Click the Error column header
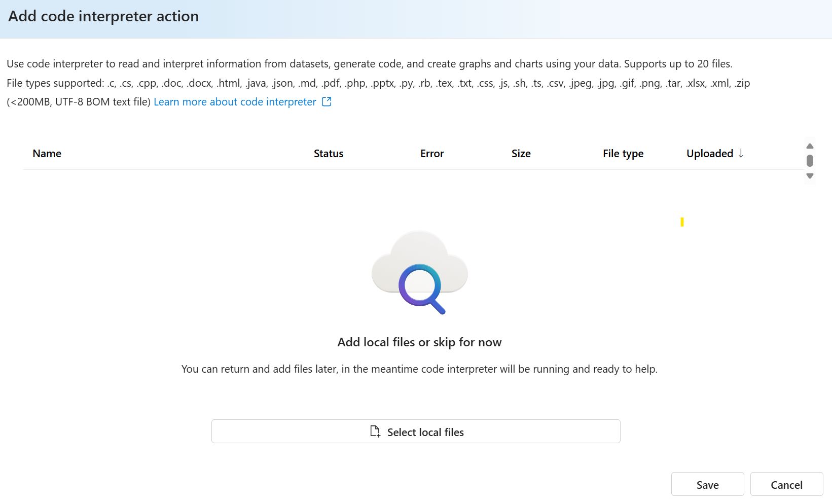The height and width of the screenshot is (504, 832). (432, 154)
